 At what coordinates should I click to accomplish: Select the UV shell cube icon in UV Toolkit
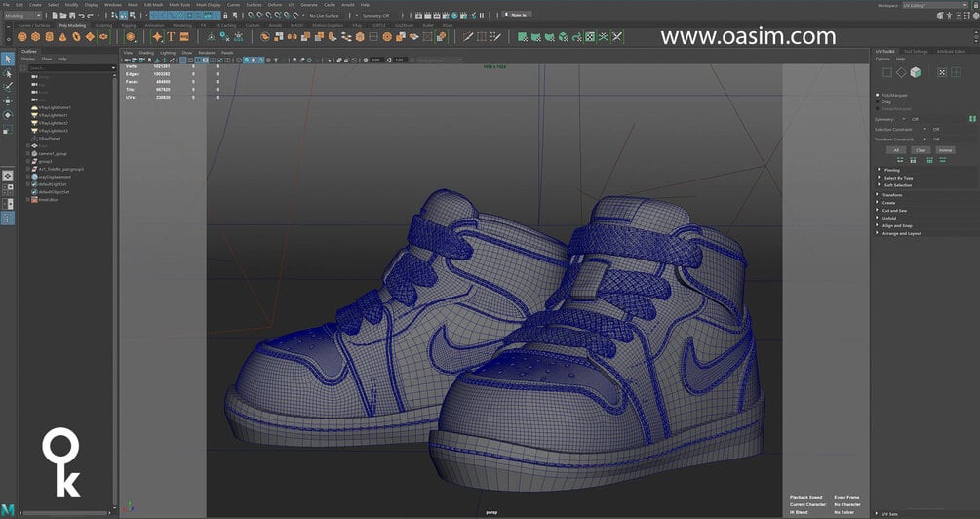pos(915,72)
